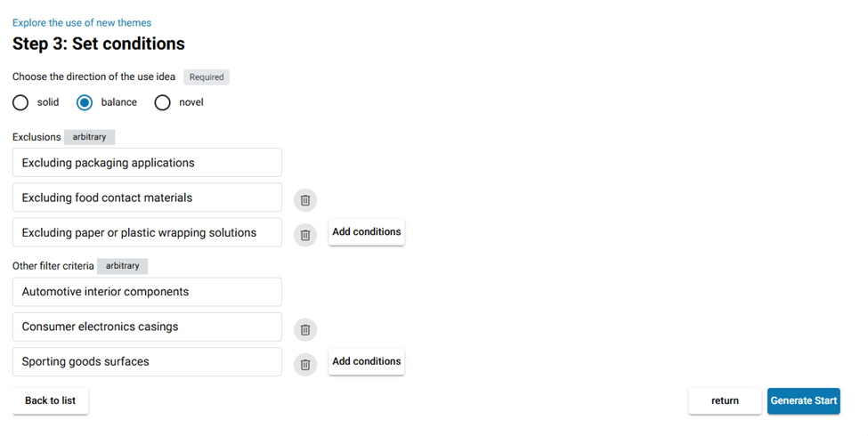Pick the 'novel' idea direction
The width and height of the screenshot is (868, 436).
(x=162, y=102)
